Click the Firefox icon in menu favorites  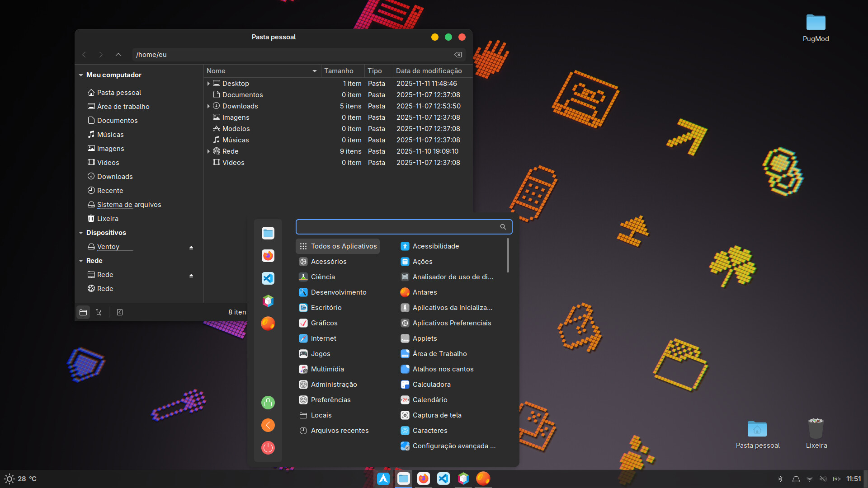[268, 256]
